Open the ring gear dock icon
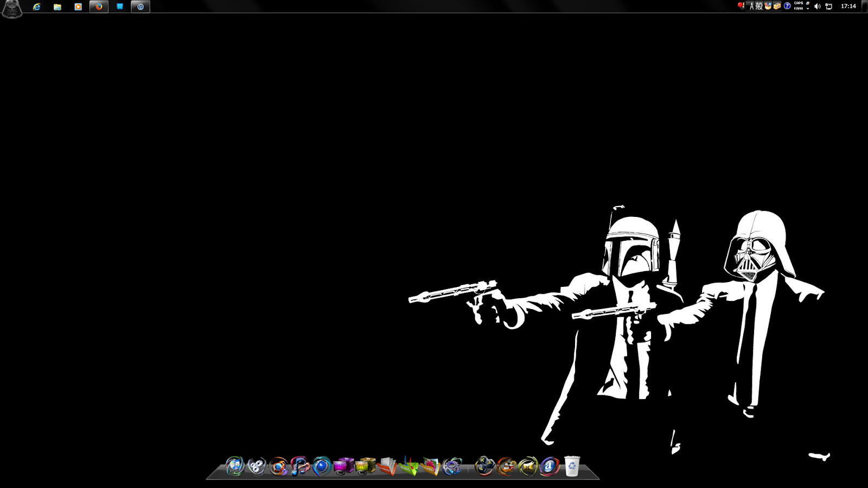This screenshot has height=488, width=868. pos(452,466)
